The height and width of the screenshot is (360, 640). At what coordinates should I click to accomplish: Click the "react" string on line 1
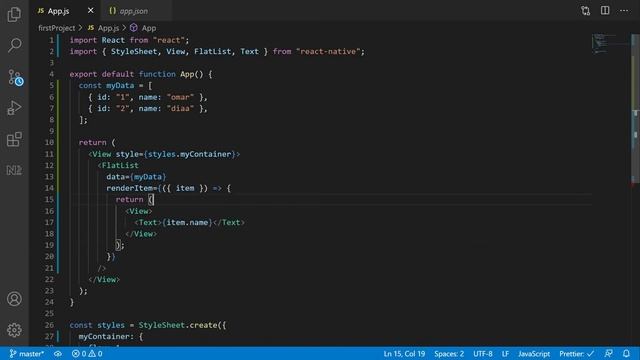[x=169, y=40]
